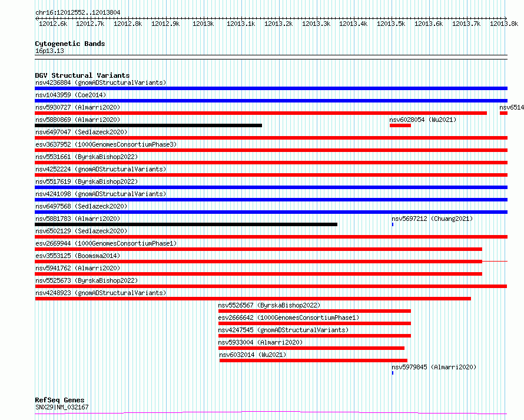Viewport: 524px width, 420px height.
Task: Click the 12013k ruler tick label
Action: tap(203, 24)
